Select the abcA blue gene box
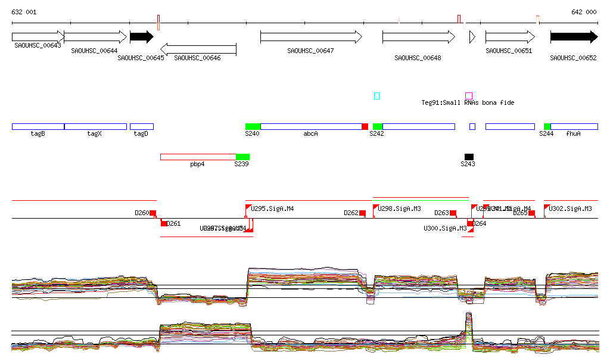 click(x=311, y=126)
